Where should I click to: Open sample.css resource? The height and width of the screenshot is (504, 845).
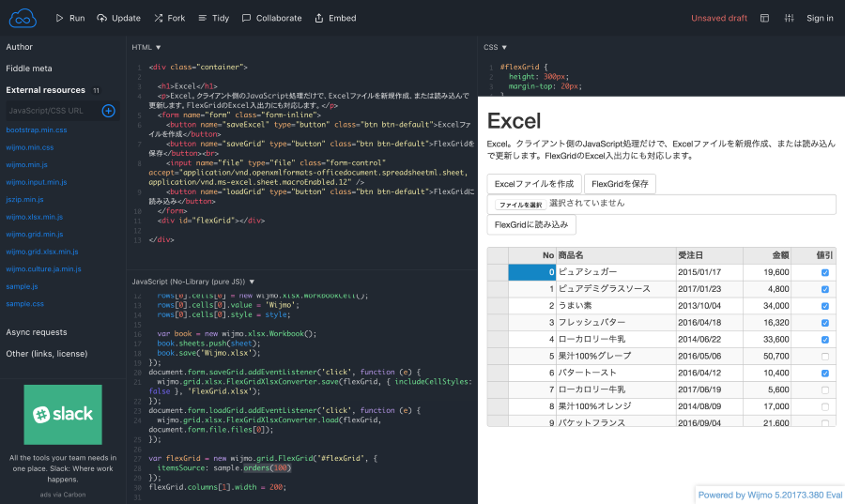[24, 304]
